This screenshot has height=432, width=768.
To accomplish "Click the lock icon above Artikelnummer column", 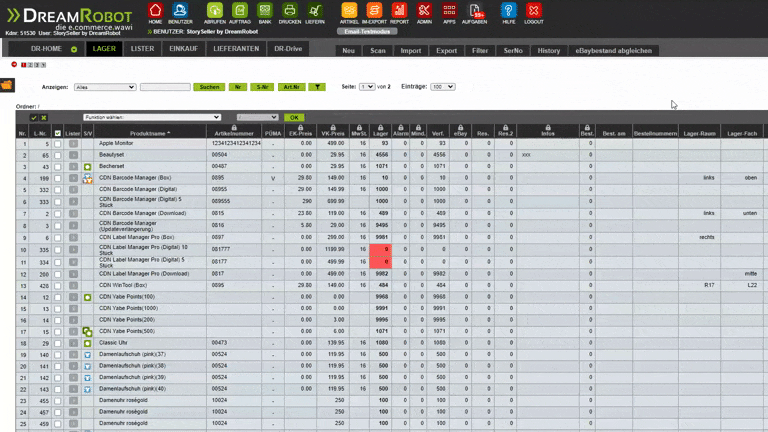I will (x=234, y=127).
